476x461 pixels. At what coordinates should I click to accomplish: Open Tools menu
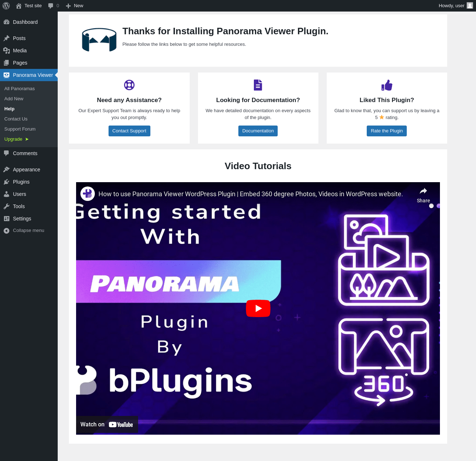point(29,206)
